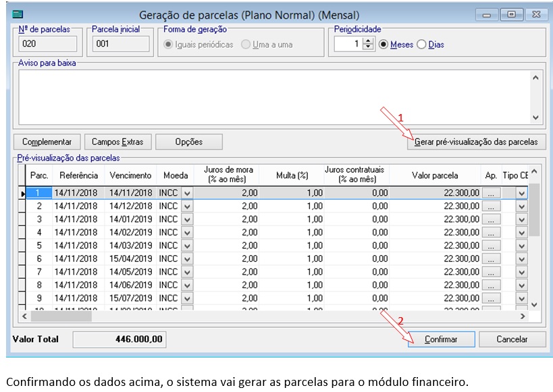
Task: Select vencimento cell 15/04/2019
Action: 130,259
